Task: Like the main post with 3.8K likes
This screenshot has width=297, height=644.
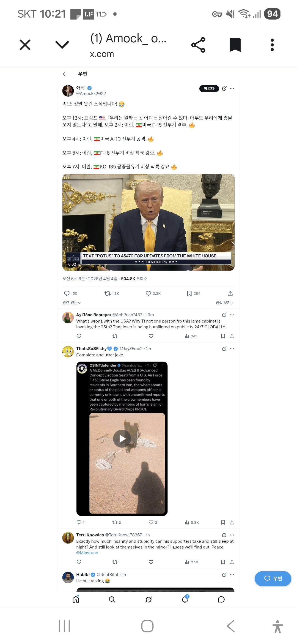Action: pyautogui.click(x=153, y=293)
